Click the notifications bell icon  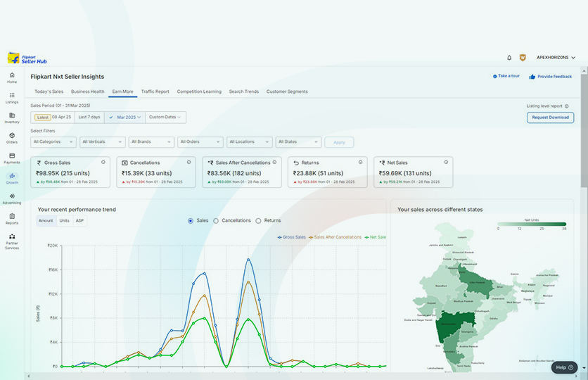tap(509, 58)
